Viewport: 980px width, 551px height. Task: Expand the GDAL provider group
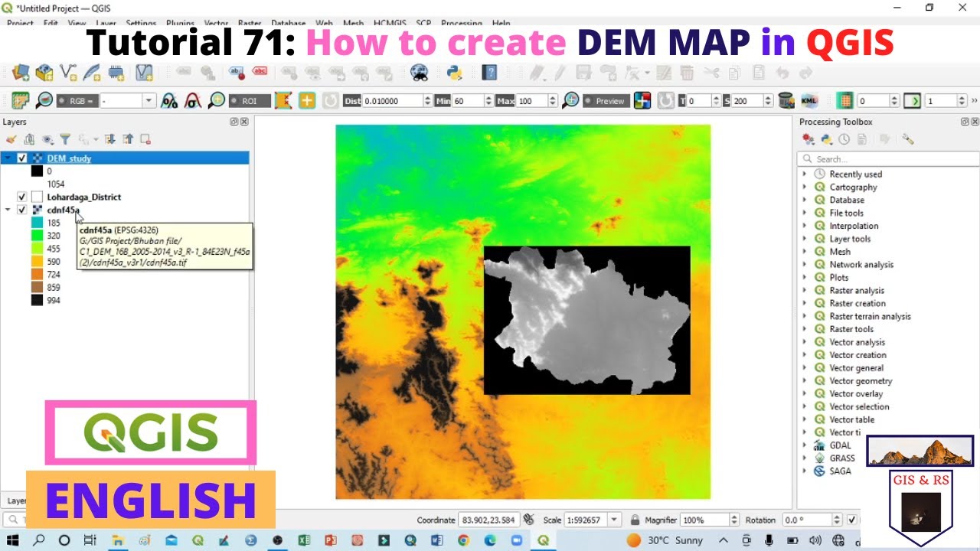[x=805, y=445]
